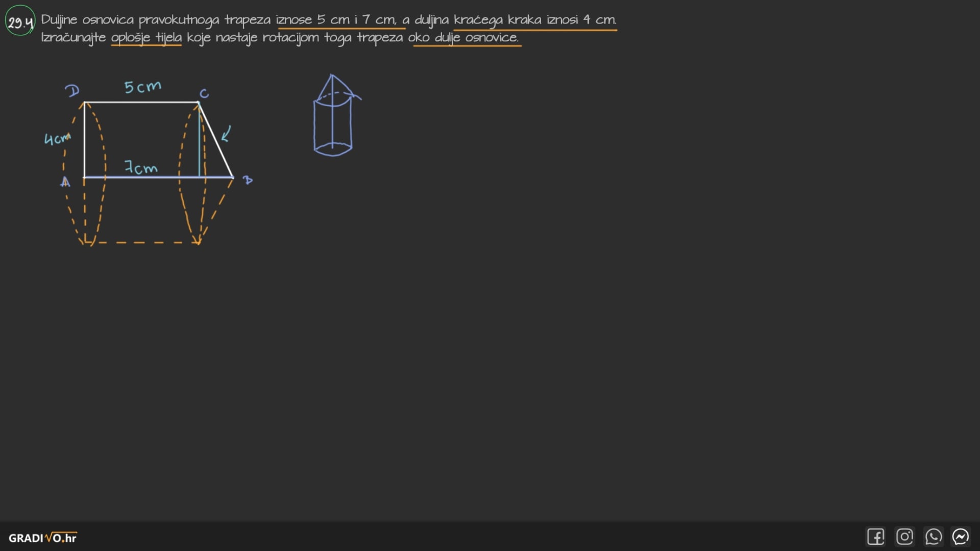Open the Instagram icon in footer

[x=904, y=537]
